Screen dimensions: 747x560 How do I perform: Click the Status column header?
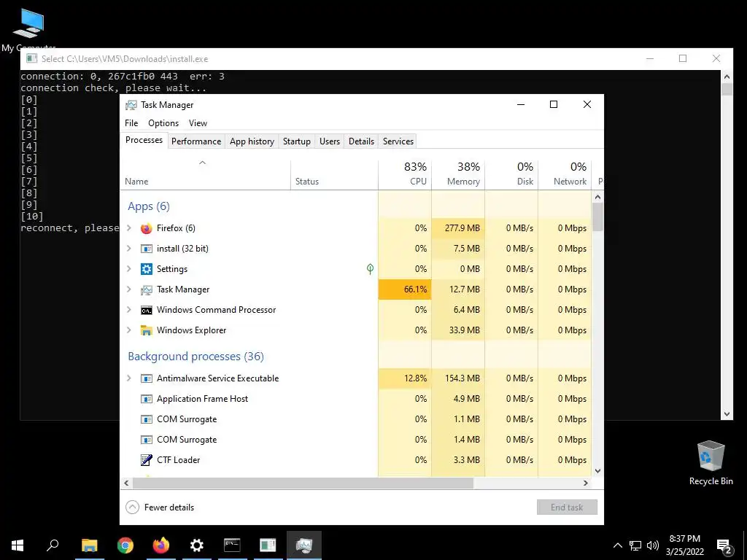click(334, 174)
